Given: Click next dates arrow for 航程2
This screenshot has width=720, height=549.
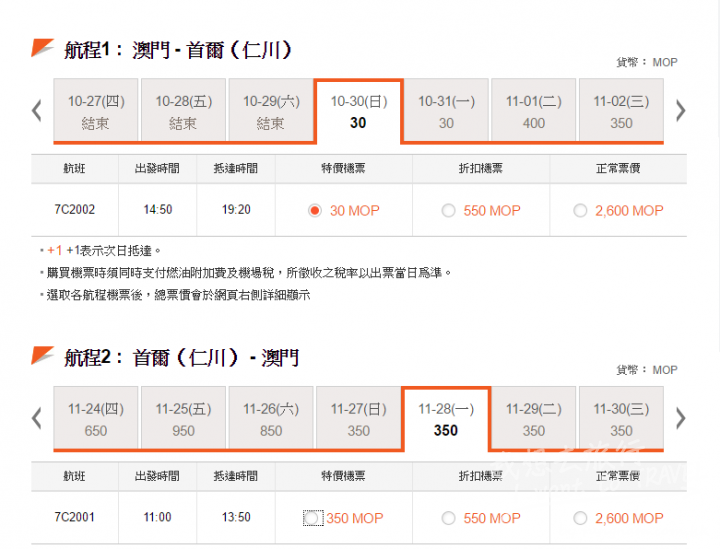Looking at the screenshot, I should click(681, 418).
